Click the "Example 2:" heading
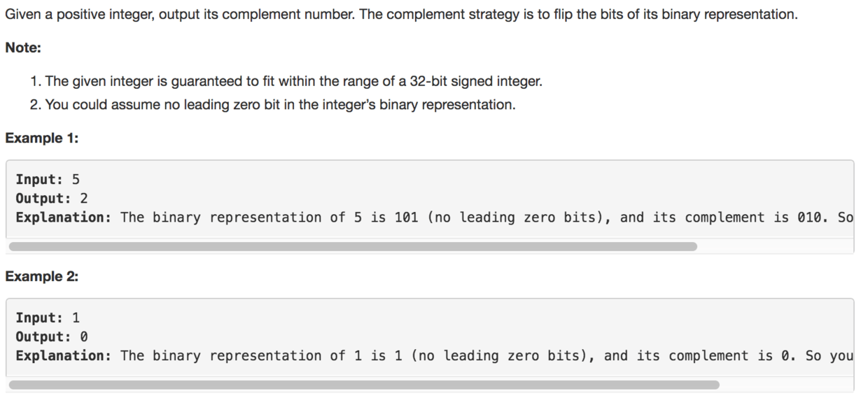The width and height of the screenshot is (868, 405). (x=42, y=277)
